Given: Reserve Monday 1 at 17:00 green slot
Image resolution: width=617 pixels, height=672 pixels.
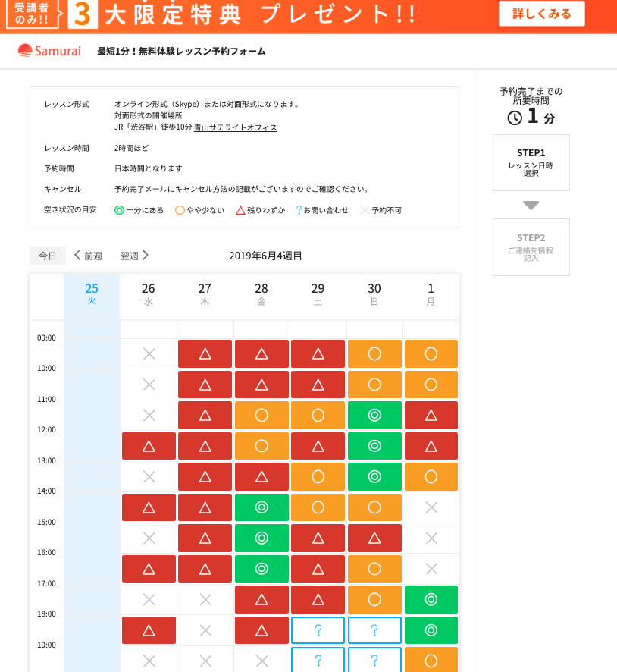Looking at the screenshot, I should tap(431, 600).
